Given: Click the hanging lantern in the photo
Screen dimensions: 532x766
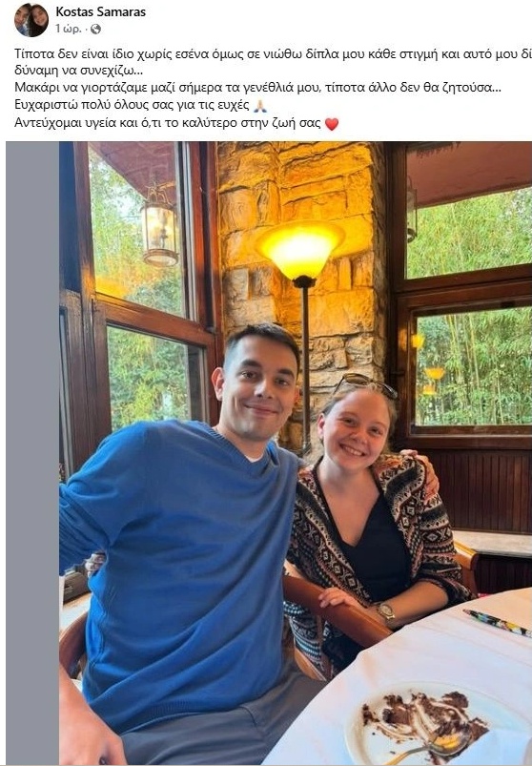Looking at the screenshot, I should [x=160, y=230].
